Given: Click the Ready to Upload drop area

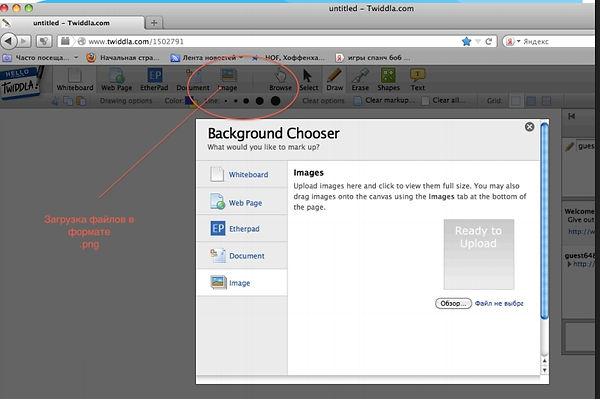Looking at the screenshot, I should (x=479, y=254).
